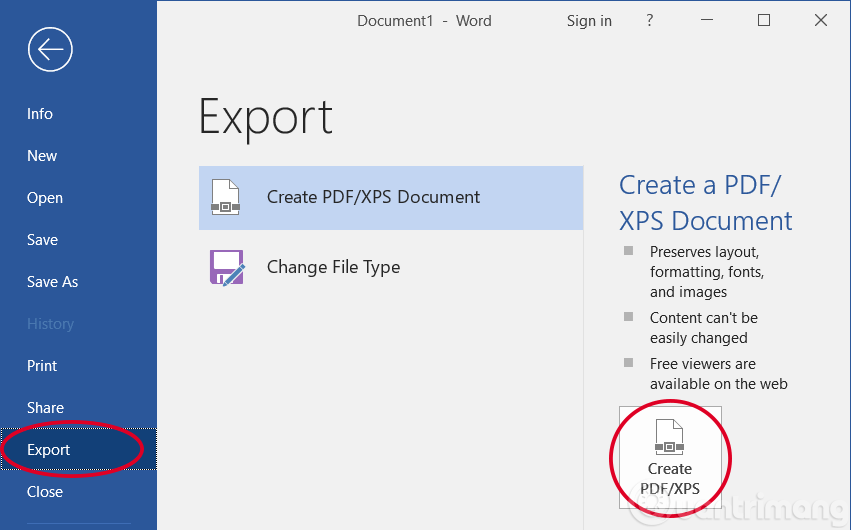Click the back arrow to return to document
This screenshot has height=530, width=851.
coord(50,49)
